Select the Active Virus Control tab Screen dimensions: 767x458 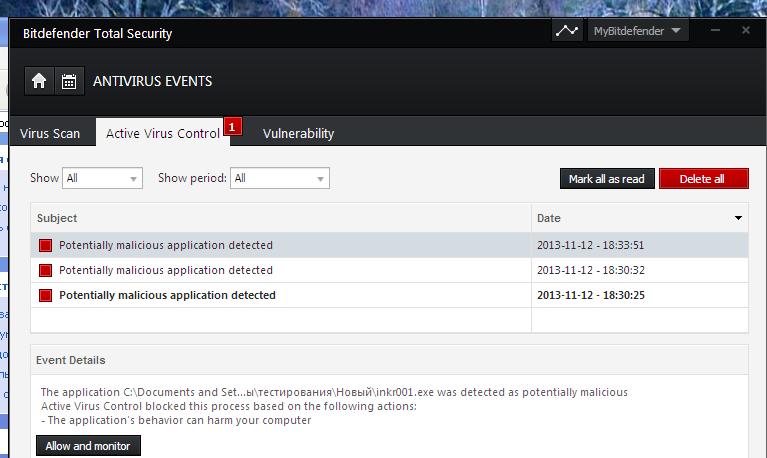(x=162, y=133)
